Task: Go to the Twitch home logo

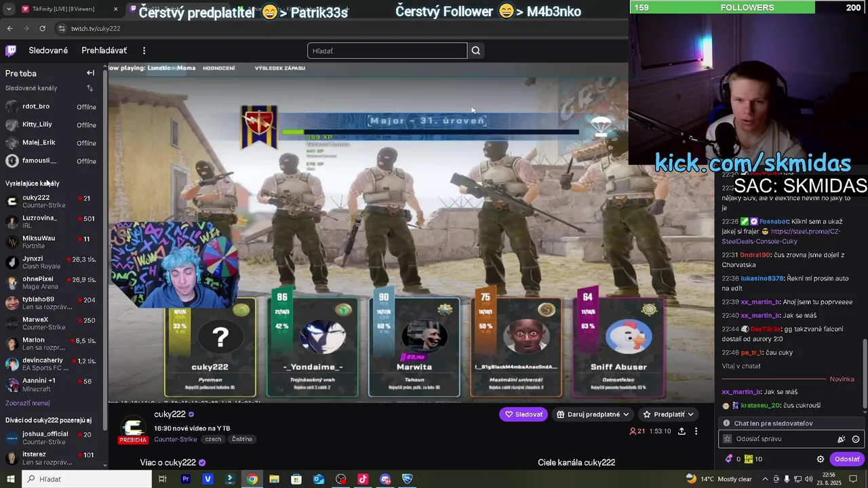Action: pos(11,50)
